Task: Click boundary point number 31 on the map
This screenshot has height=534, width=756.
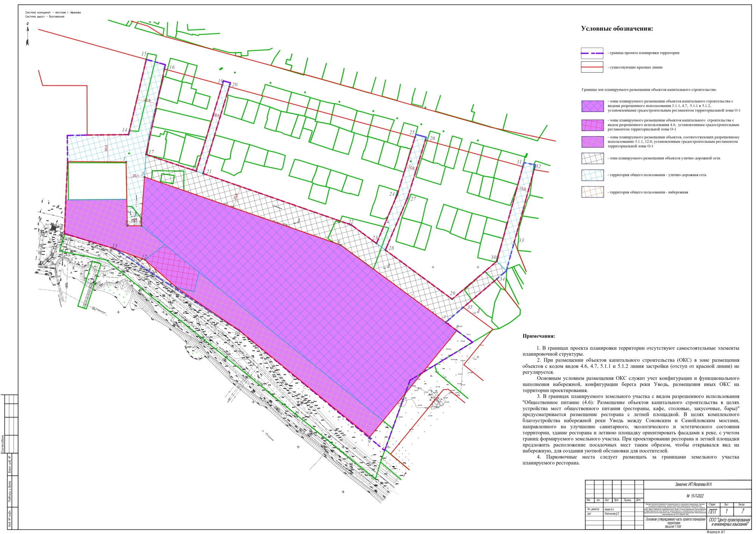Action: pyautogui.click(x=519, y=162)
